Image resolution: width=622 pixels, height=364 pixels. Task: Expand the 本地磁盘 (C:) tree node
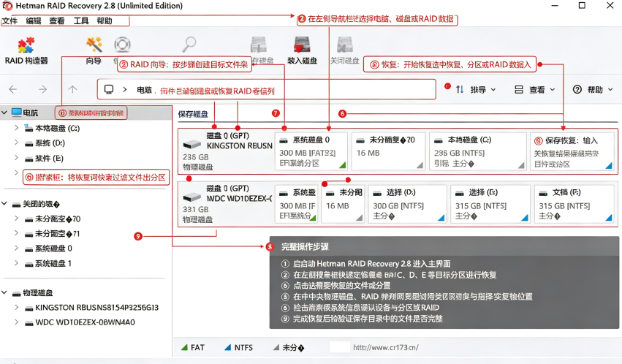[x=16, y=128]
